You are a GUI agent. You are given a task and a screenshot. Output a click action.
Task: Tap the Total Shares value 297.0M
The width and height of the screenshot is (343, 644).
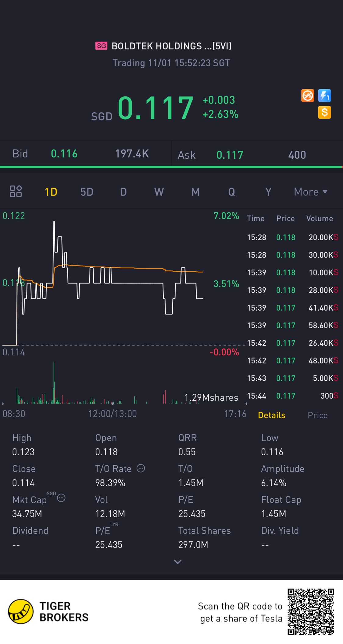click(x=193, y=545)
